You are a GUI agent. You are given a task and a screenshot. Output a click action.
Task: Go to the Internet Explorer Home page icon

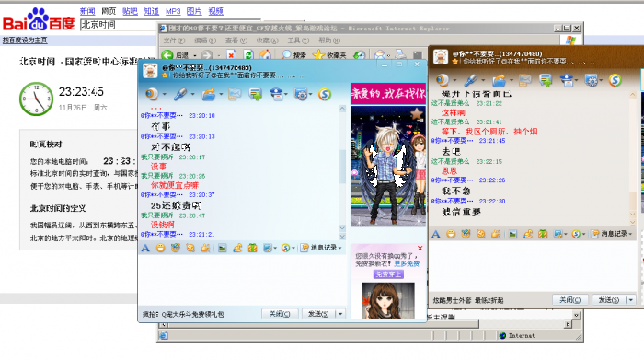[x=265, y=54]
